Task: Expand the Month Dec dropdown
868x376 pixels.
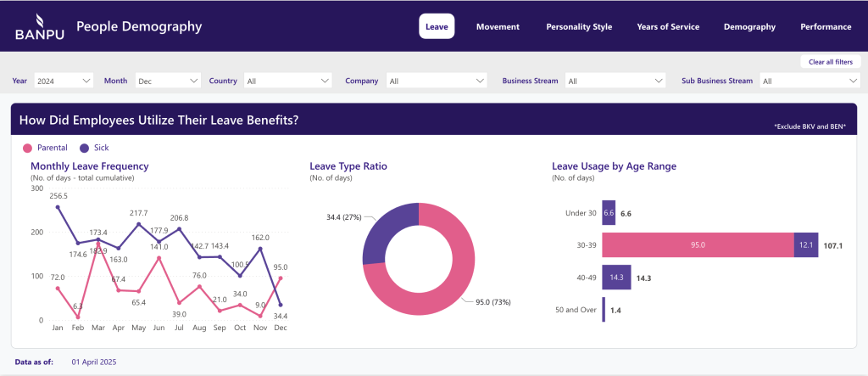Action: 167,81
